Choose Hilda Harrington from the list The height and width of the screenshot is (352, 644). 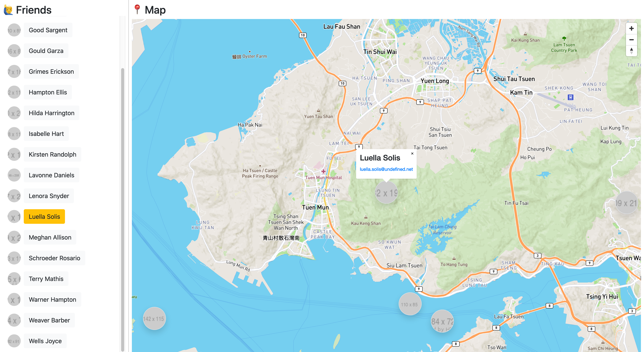52,113
